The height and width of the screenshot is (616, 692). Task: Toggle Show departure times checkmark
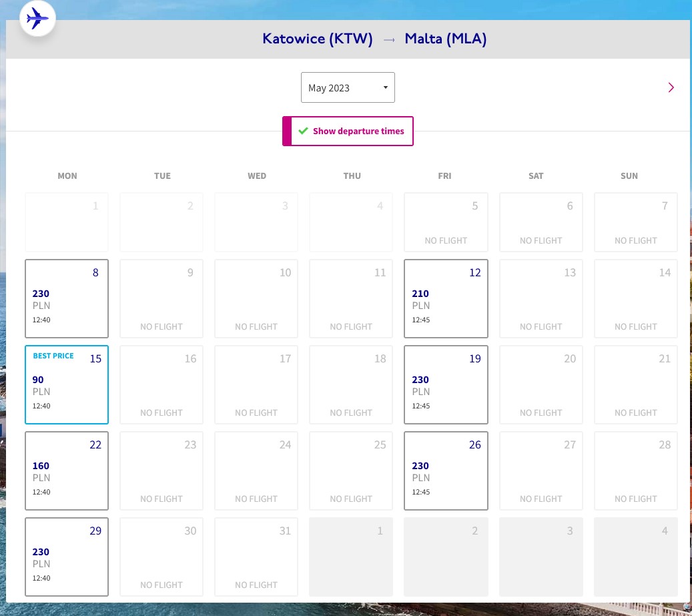click(303, 131)
